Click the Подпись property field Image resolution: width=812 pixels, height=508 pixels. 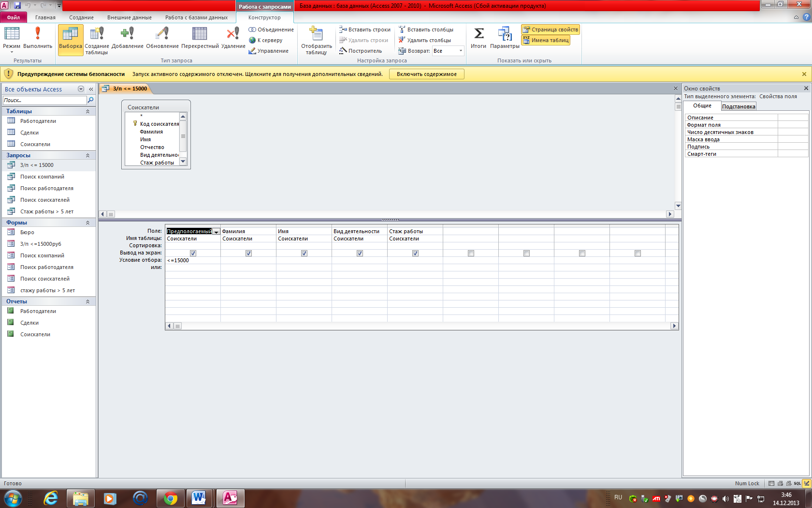click(793, 147)
